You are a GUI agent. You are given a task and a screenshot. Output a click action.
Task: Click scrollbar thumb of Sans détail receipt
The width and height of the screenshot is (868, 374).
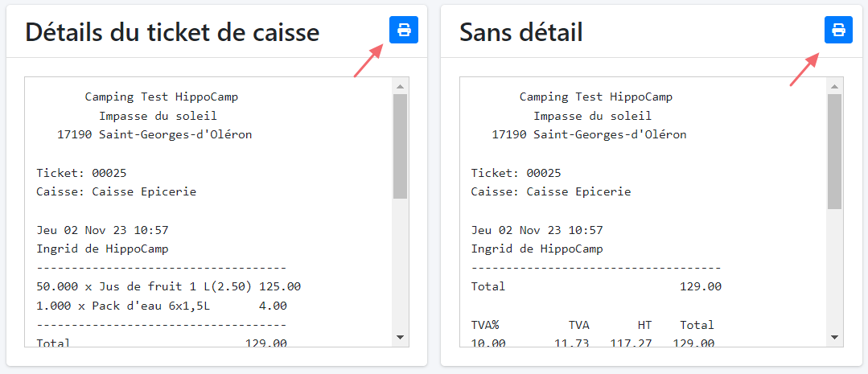tap(834, 150)
